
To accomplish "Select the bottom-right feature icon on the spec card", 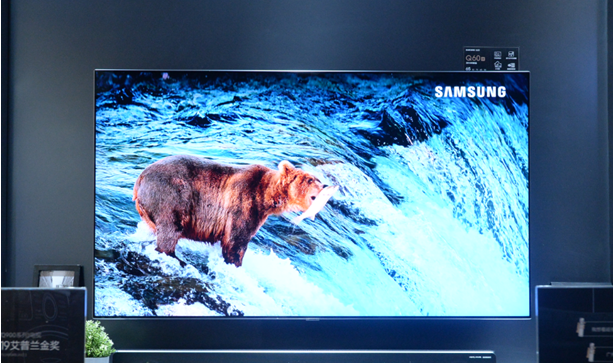I will click(511, 66).
